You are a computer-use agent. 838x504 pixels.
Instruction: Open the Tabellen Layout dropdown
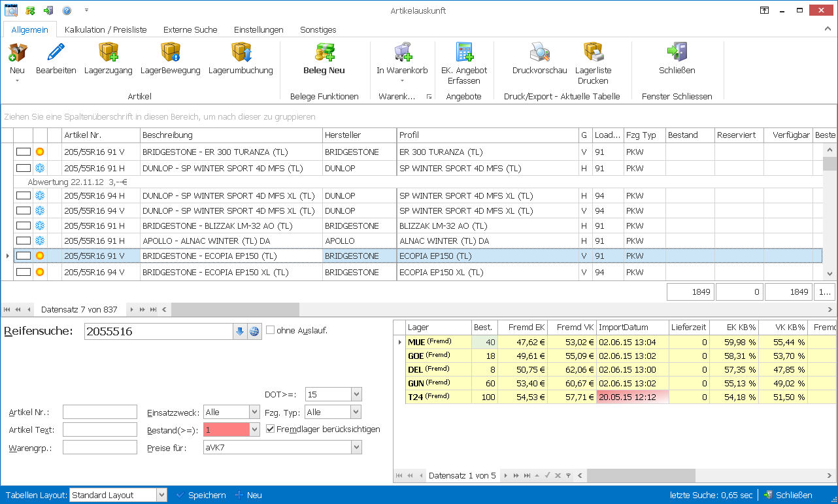pyautogui.click(x=161, y=495)
